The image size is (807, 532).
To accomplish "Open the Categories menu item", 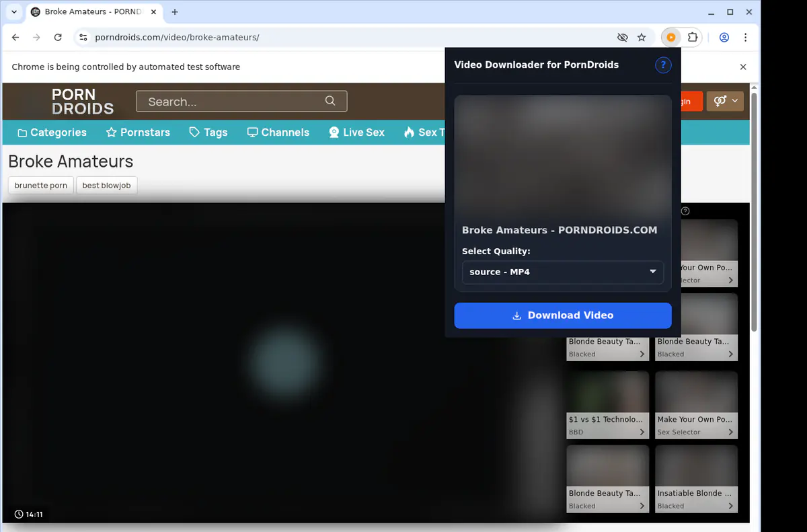I will (52, 132).
